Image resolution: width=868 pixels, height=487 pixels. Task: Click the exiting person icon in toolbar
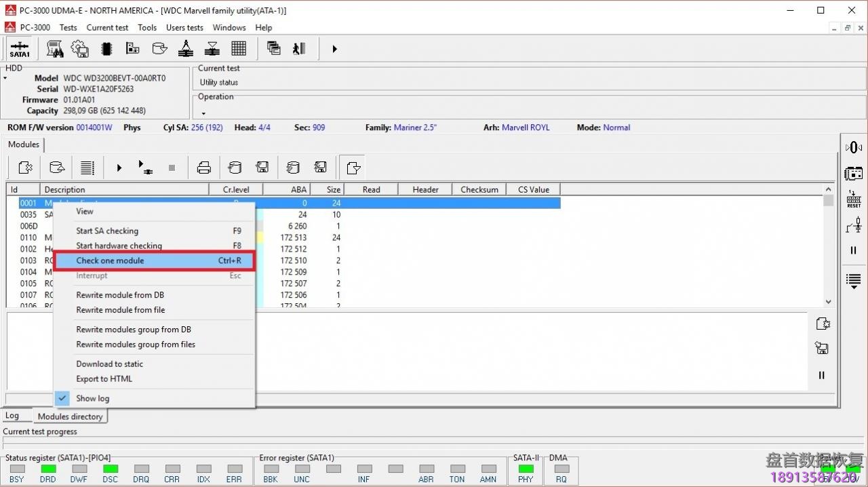point(299,49)
